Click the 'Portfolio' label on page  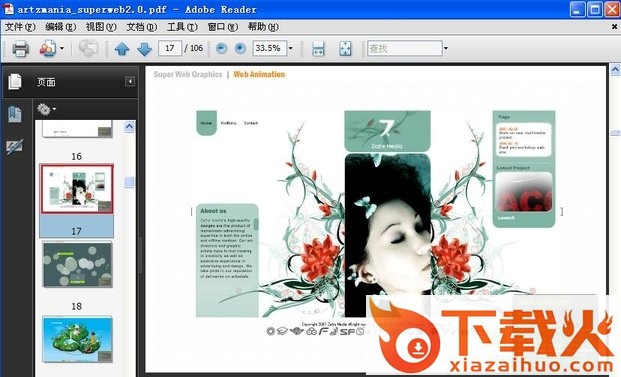(229, 123)
